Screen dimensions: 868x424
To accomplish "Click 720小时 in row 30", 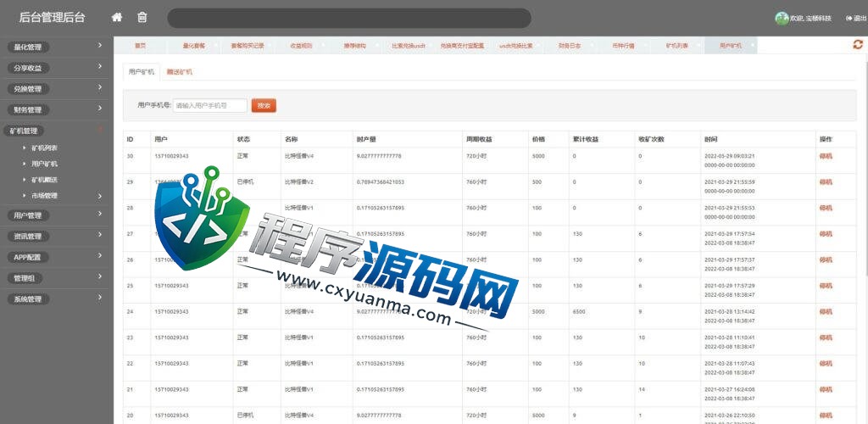I will click(476, 156).
